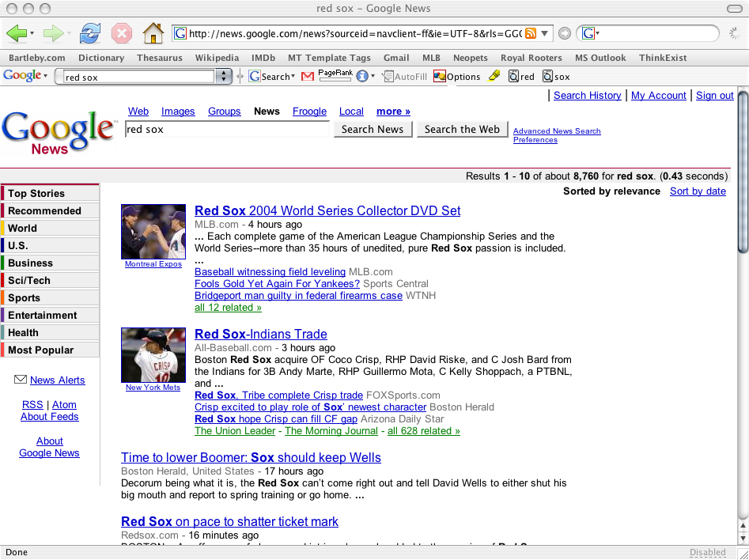Click the Google toolbar logo

(22, 76)
